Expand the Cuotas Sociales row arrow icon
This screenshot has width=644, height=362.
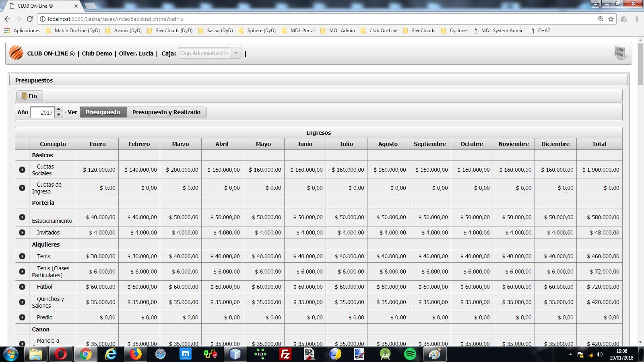point(22,170)
